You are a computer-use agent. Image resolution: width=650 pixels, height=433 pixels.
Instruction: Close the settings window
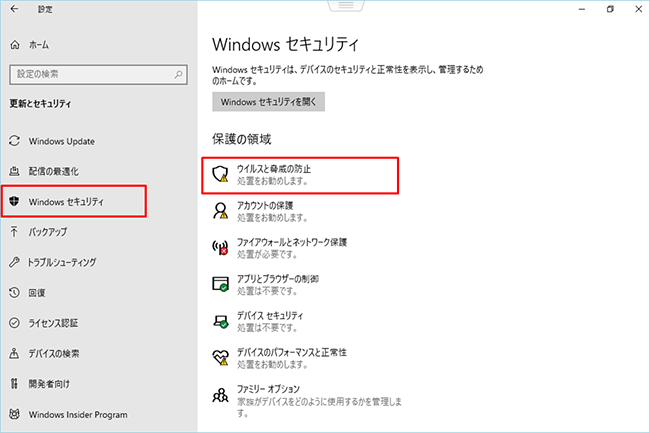click(x=638, y=9)
